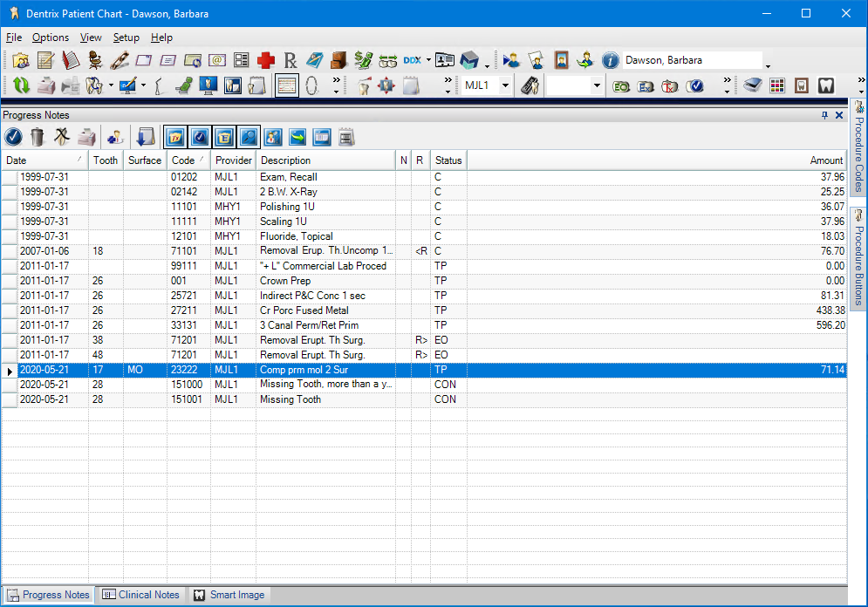Image resolution: width=868 pixels, height=607 pixels.
Task: Toggle the treatment plan Tx filter button
Action: click(175, 136)
